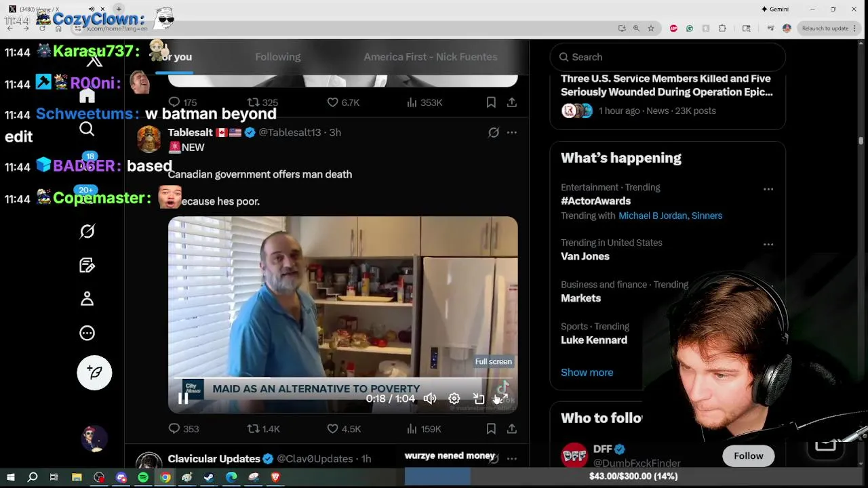Open Brave browser from the taskbar
Screen dimensions: 868x488
point(275,477)
